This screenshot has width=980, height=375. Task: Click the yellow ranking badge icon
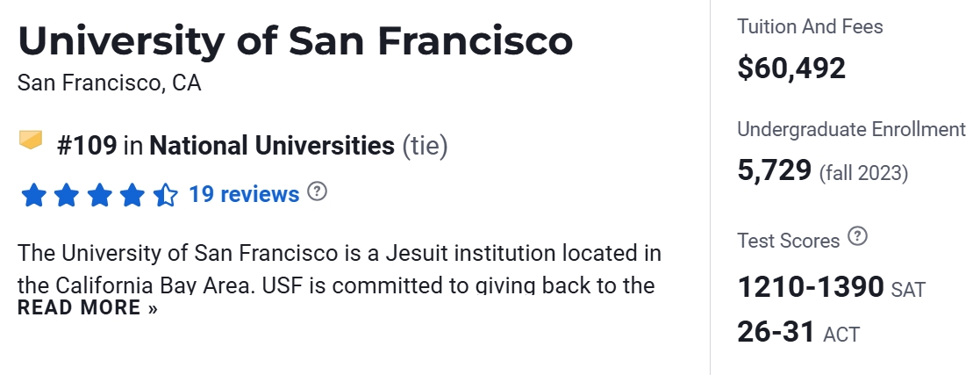(x=31, y=141)
